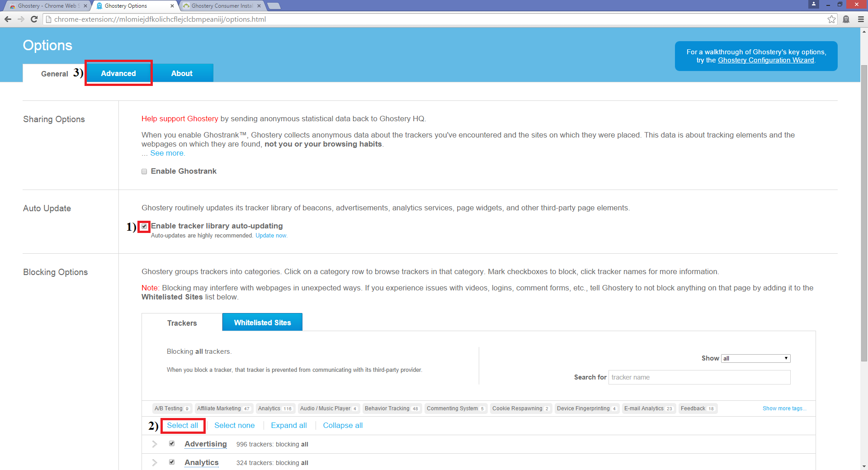Uncheck the Advertising category checkbox
This screenshot has height=470, width=868.
[172, 444]
